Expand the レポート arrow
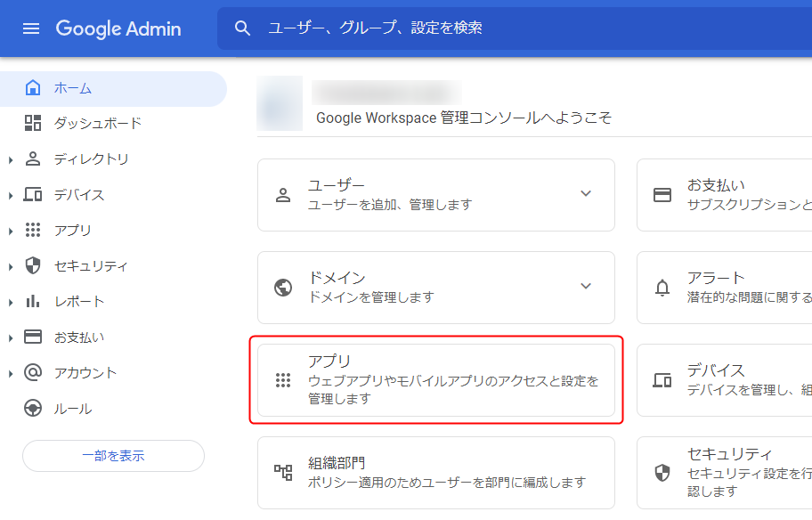This screenshot has width=812, height=520. coord(11,303)
